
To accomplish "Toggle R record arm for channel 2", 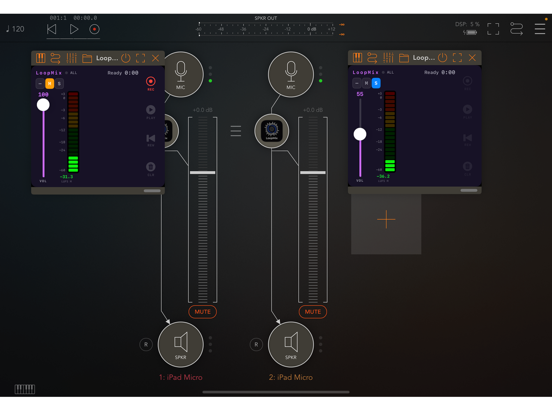I will click(256, 344).
